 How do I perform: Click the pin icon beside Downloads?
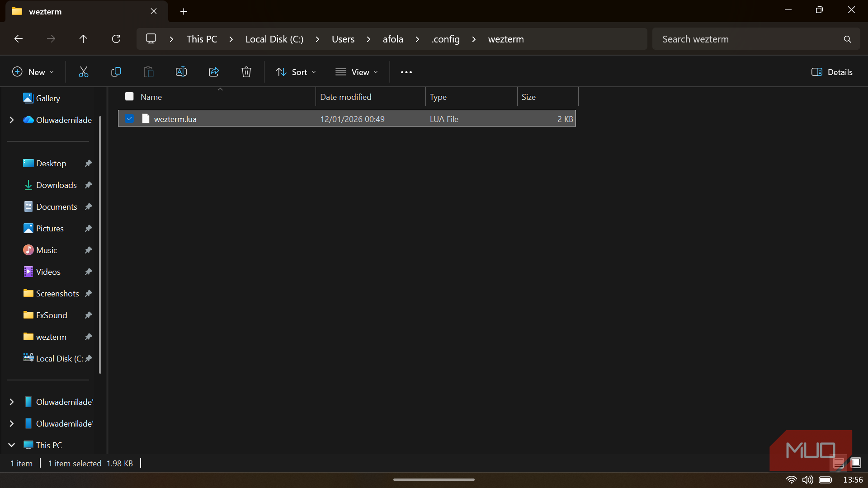pyautogui.click(x=89, y=185)
